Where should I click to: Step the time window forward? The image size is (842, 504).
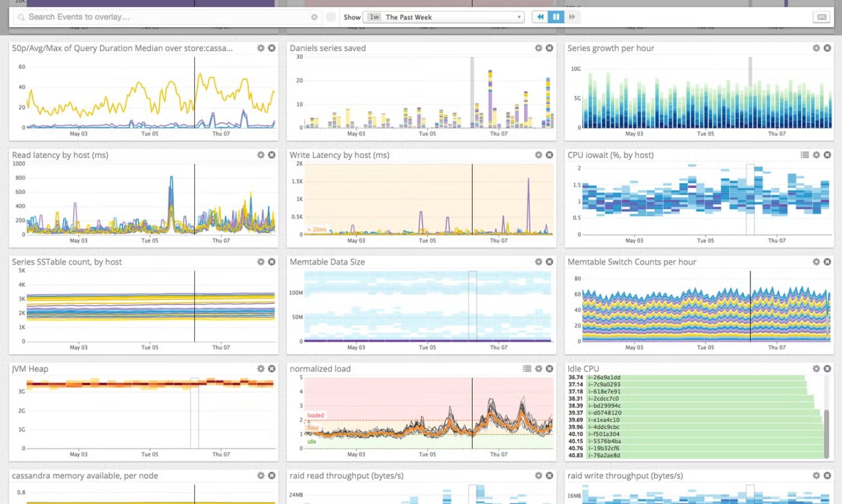[572, 17]
